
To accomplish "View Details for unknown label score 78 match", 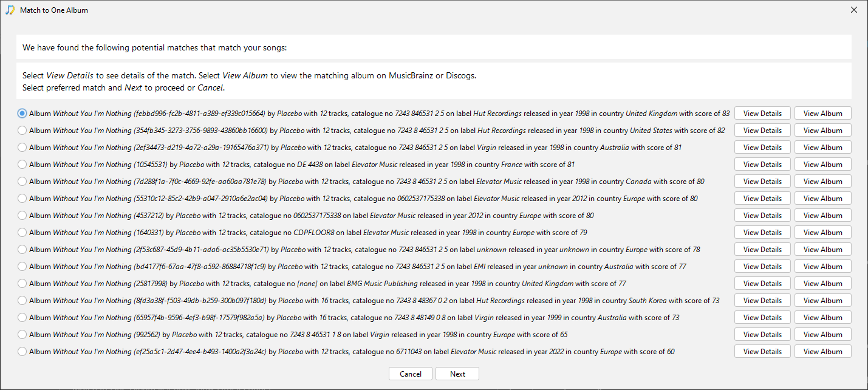I will (x=762, y=250).
